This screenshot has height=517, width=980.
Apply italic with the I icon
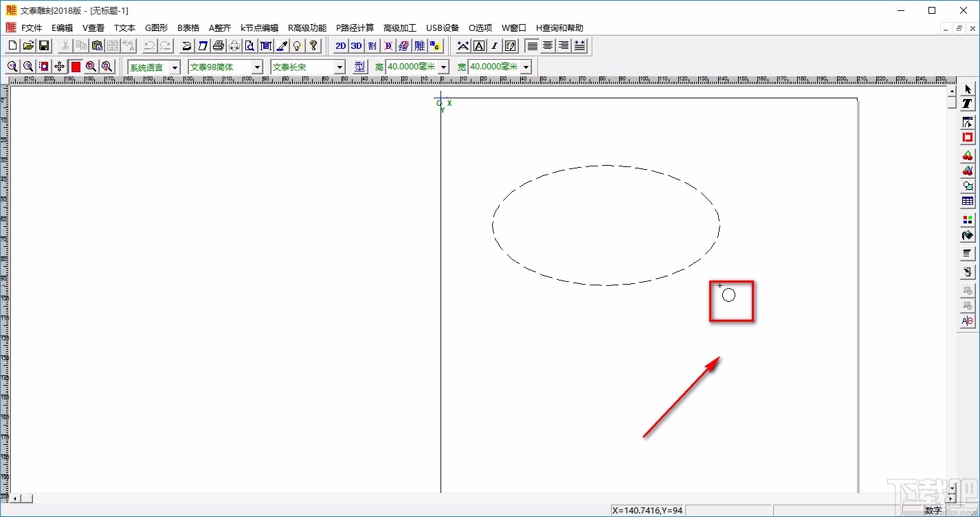point(495,45)
